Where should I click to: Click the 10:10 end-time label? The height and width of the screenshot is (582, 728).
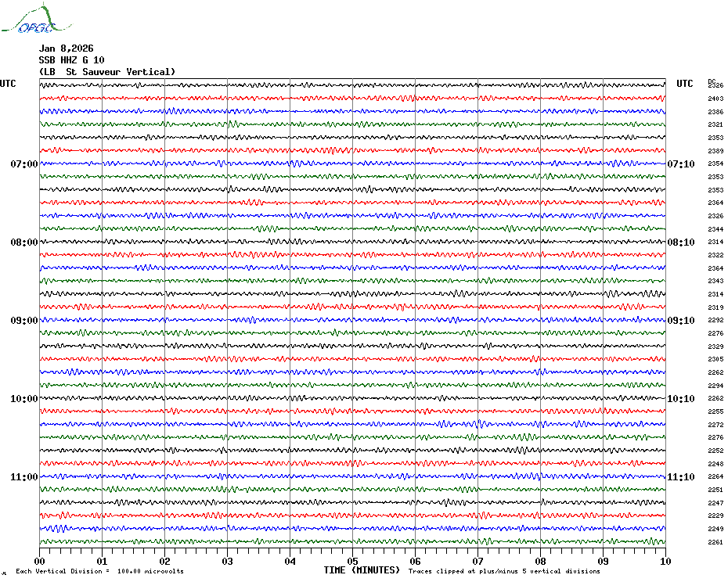click(x=681, y=399)
